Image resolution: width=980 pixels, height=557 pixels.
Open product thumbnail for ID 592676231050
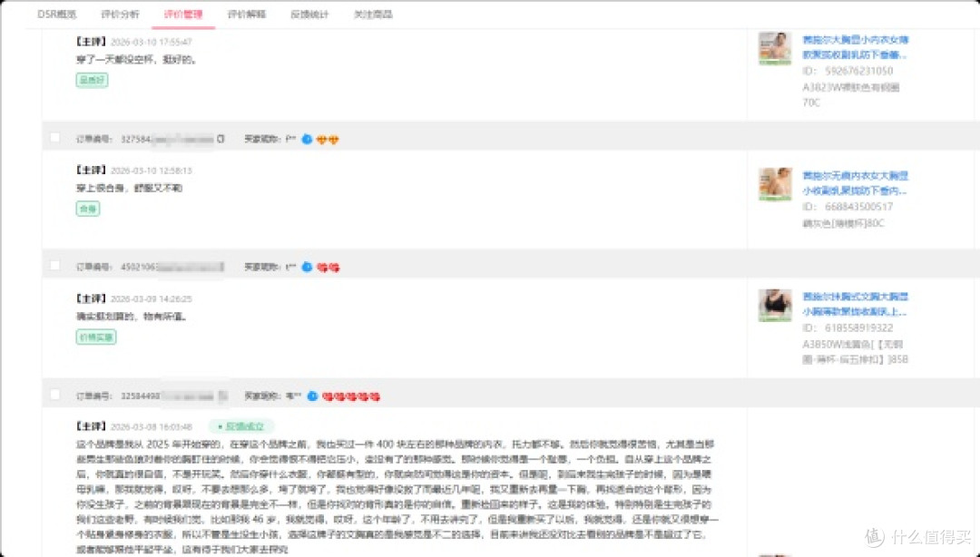tap(775, 48)
